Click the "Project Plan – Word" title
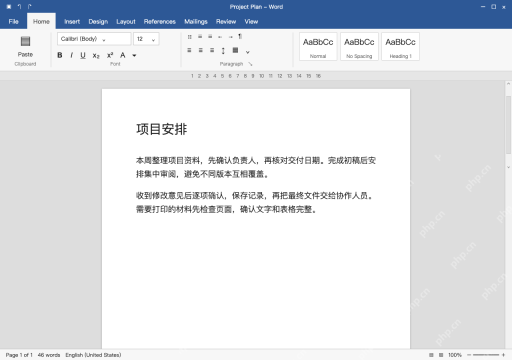Image resolution: width=512 pixels, height=360 pixels. [x=256, y=7]
